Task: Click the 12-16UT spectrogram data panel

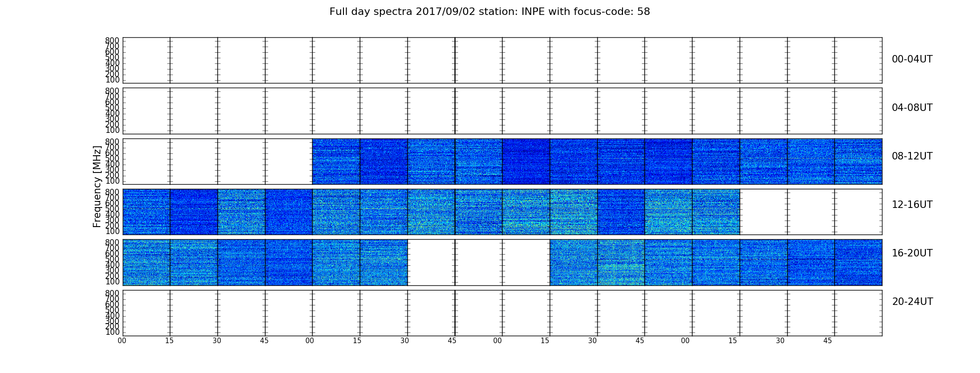Action: point(502,212)
